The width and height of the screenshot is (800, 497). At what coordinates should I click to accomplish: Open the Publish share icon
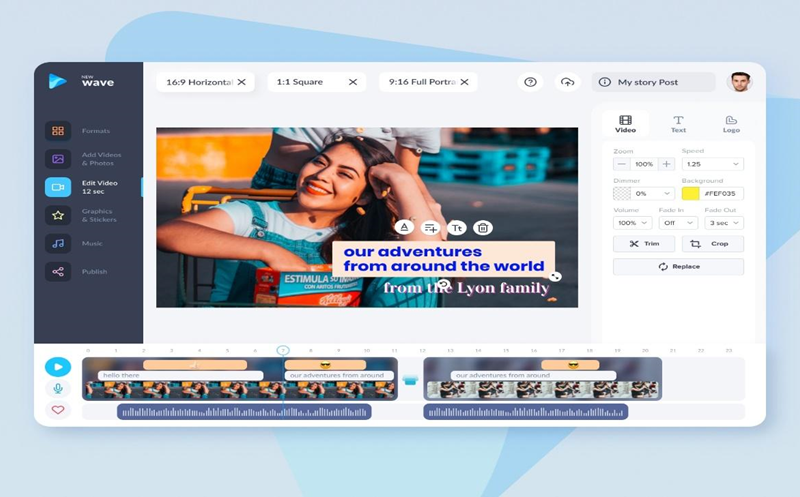(x=58, y=271)
